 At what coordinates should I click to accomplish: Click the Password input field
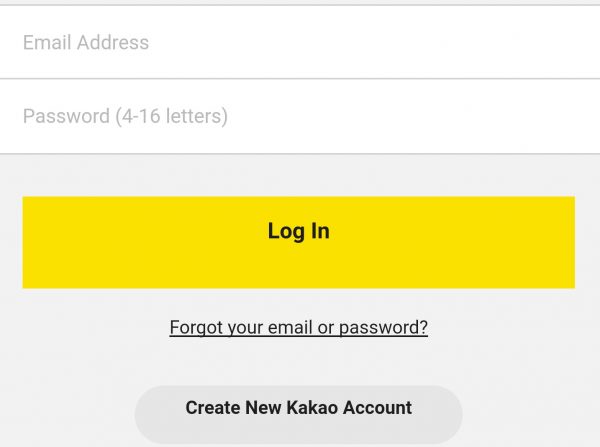[300, 116]
